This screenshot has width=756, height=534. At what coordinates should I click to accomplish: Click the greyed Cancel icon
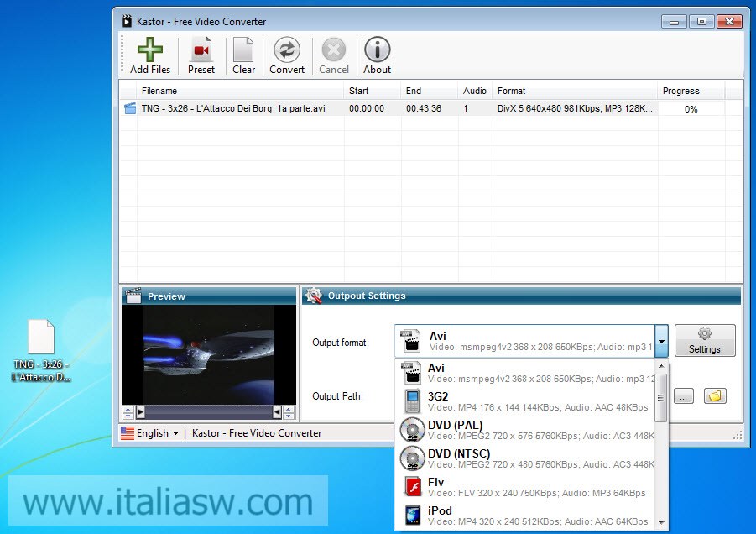click(334, 50)
